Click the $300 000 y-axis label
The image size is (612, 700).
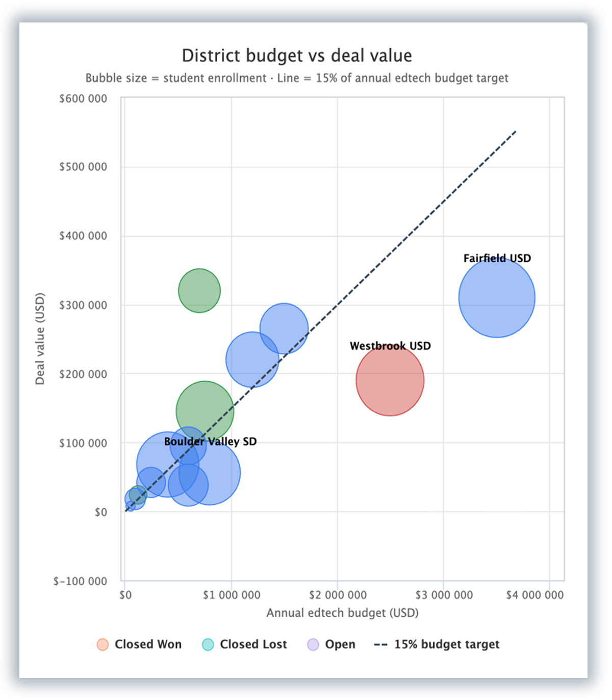[83, 305]
